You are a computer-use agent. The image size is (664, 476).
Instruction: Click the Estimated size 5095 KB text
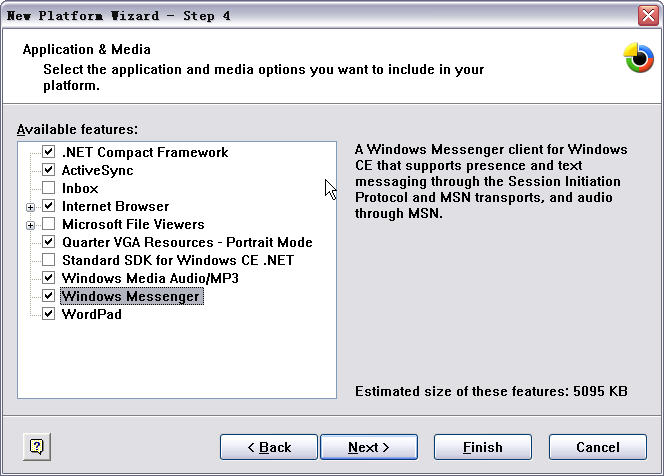[491, 391]
